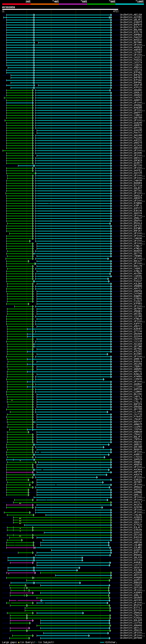Select the UniRef100_P79057 label
This screenshot has height=644, width=146.
pyautogui.click(x=131, y=416)
